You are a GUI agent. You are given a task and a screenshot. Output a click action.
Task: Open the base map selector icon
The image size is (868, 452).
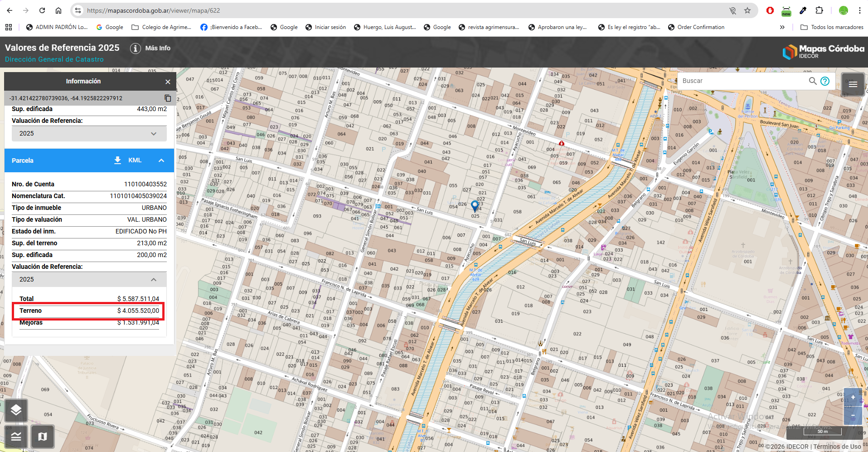tap(43, 437)
